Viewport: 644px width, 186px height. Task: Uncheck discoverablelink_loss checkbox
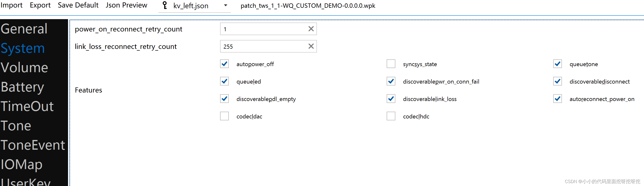pos(391,99)
